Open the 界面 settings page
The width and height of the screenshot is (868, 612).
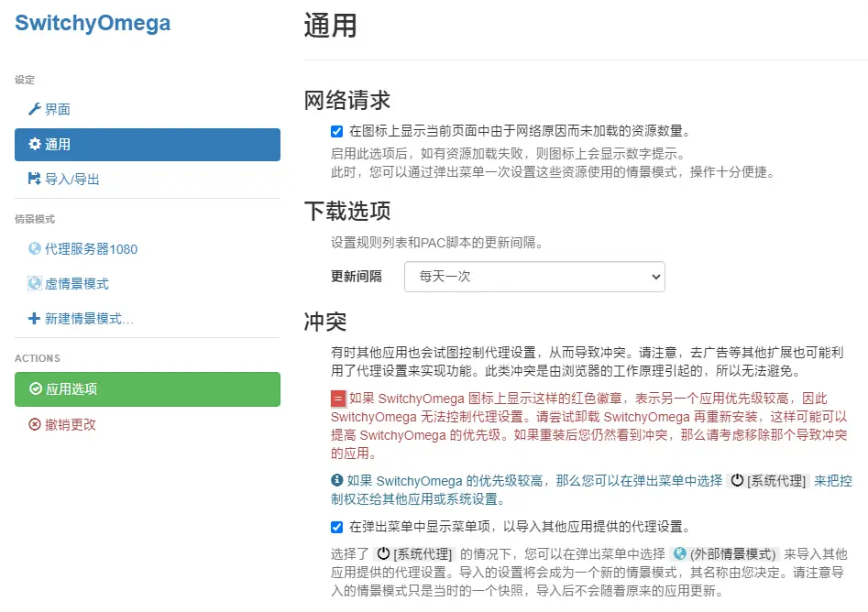57,110
